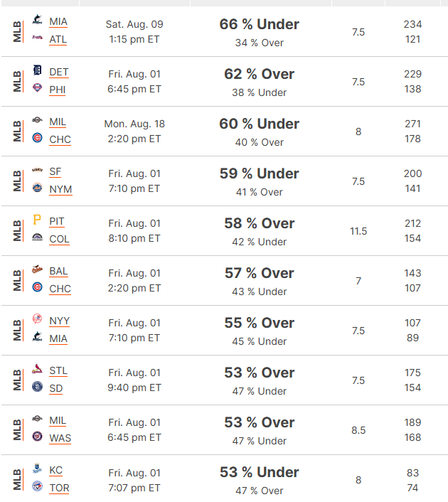Click the Mets logo beside NYM
448x502 pixels.
click(37, 187)
